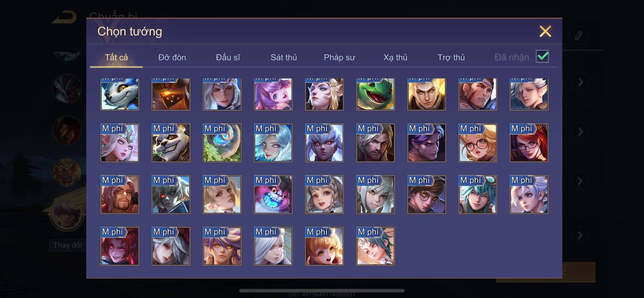Select the red-haired demon girl hero
The image size is (644, 298).
tap(119, 246)
